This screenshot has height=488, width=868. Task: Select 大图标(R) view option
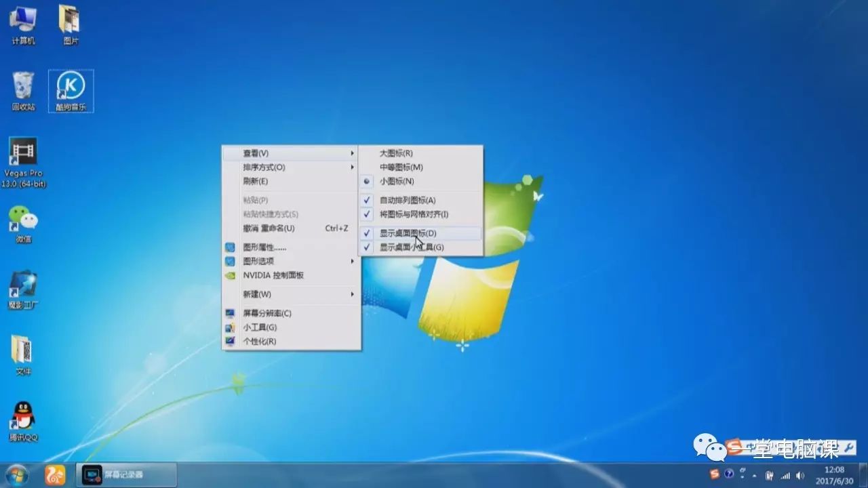point(420,153)
